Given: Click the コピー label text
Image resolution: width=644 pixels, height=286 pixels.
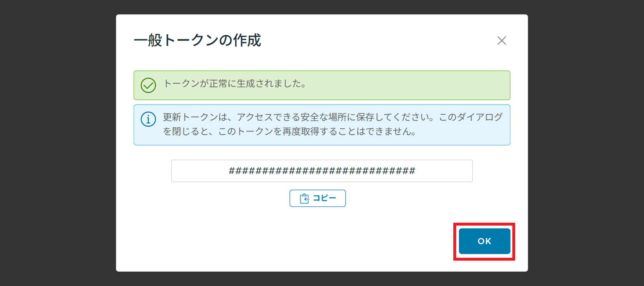Looking at the screenshot, I should click(325, 198).
